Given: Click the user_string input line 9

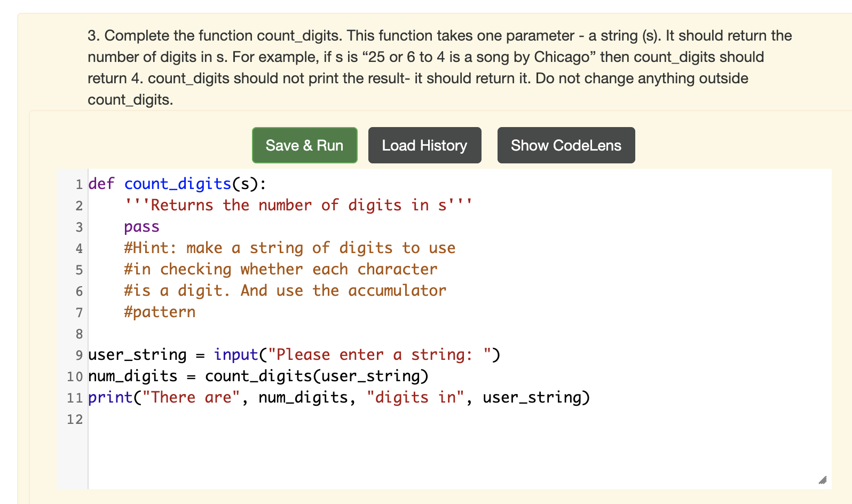Looking at the screenshot, I should coord(294,355).
